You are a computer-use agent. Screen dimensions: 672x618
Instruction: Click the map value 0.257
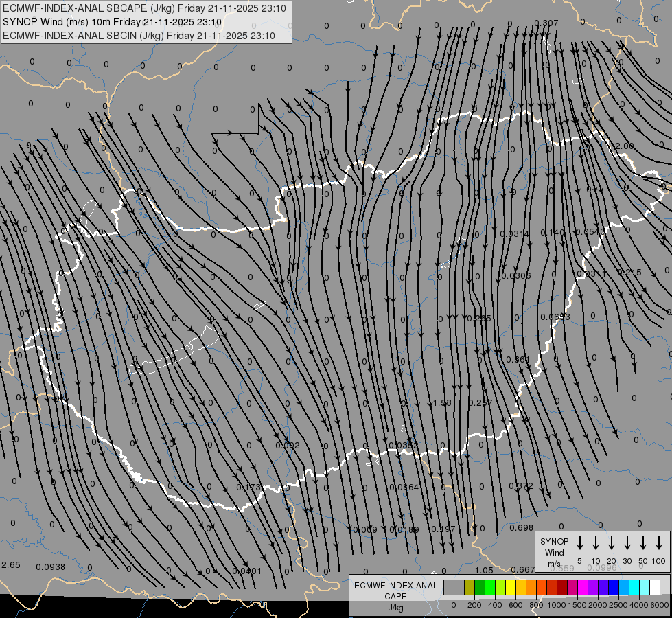point(480,402)
